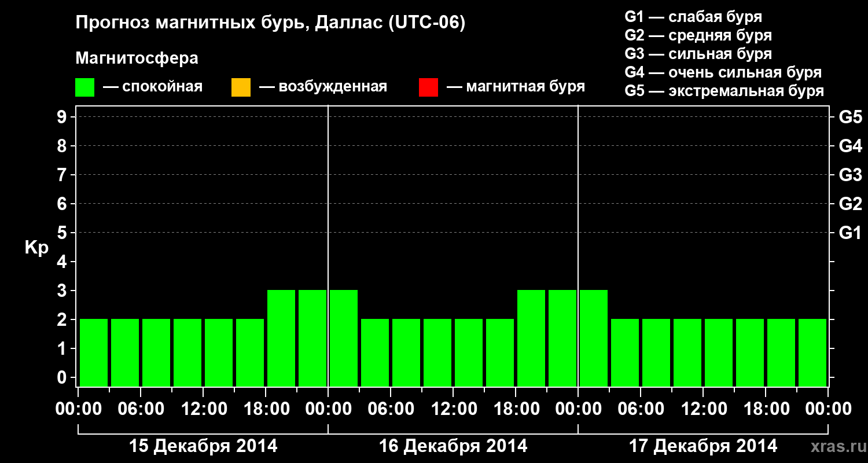
Task: Click the '18:00' time label on 16 Декабря
Action: point(516,409)
